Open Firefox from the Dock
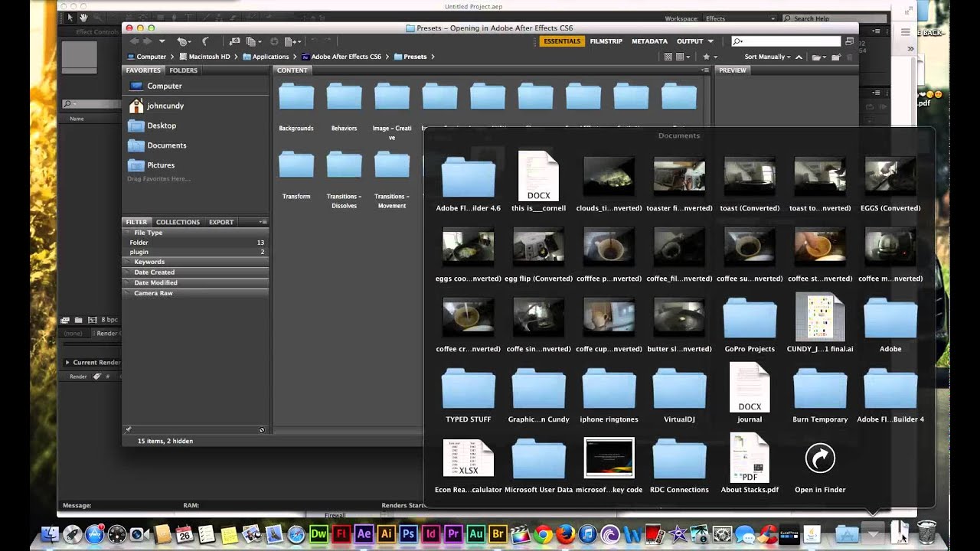 tap(565, 533)
